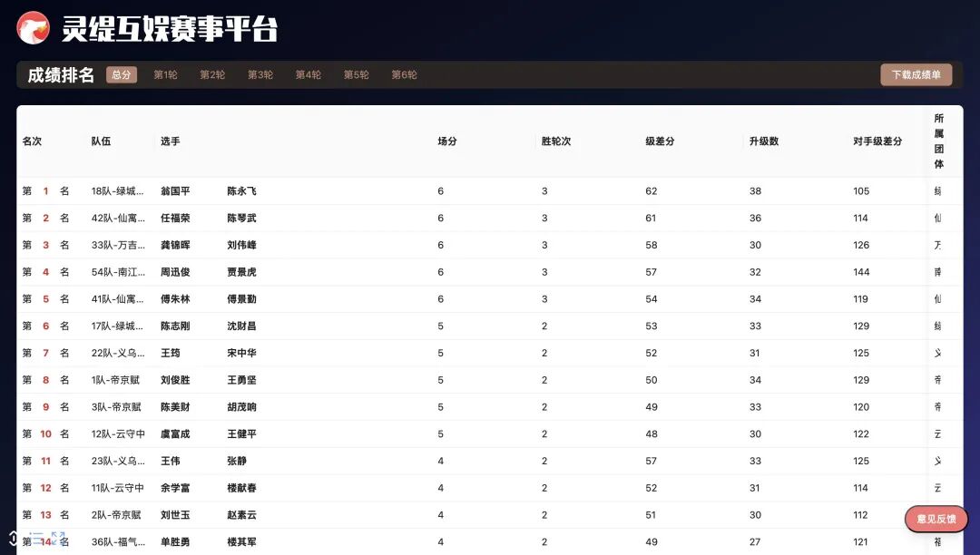Select team cell 41队-仙寓...
Screen dimensions: 980x555
117,299
